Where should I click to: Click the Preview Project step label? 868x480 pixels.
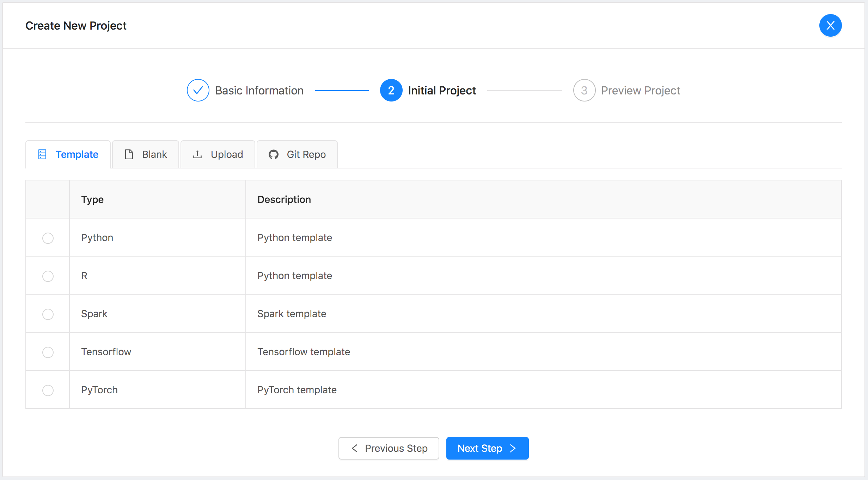(x=640, y=91)
